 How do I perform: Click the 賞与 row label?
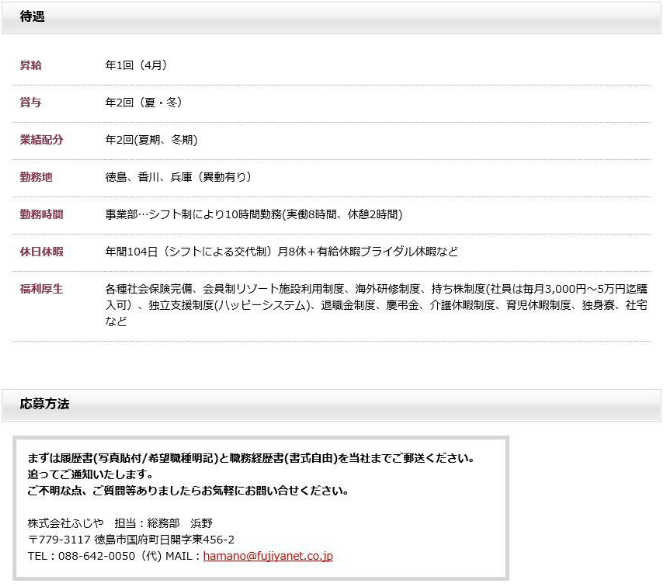tap(31, 103)
